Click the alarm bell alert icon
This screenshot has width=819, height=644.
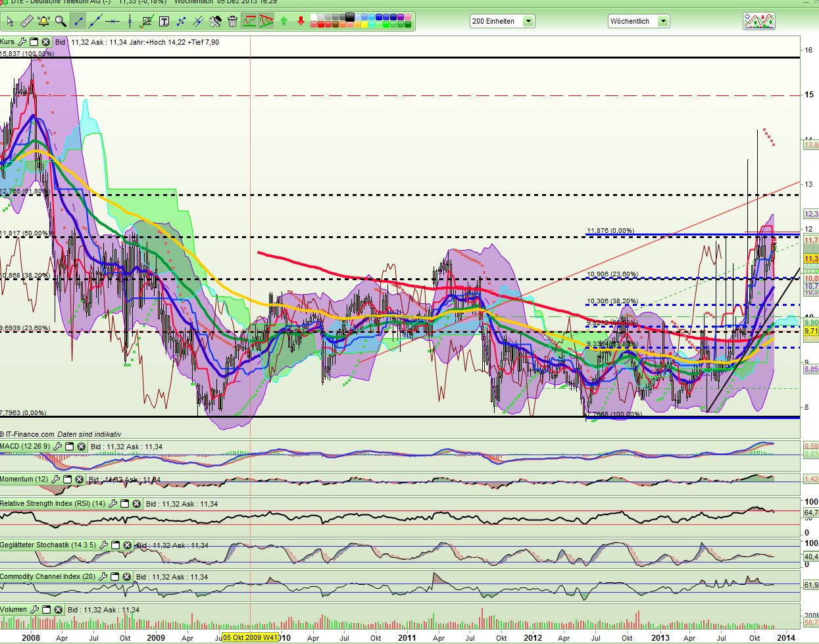tap(44, 22)
